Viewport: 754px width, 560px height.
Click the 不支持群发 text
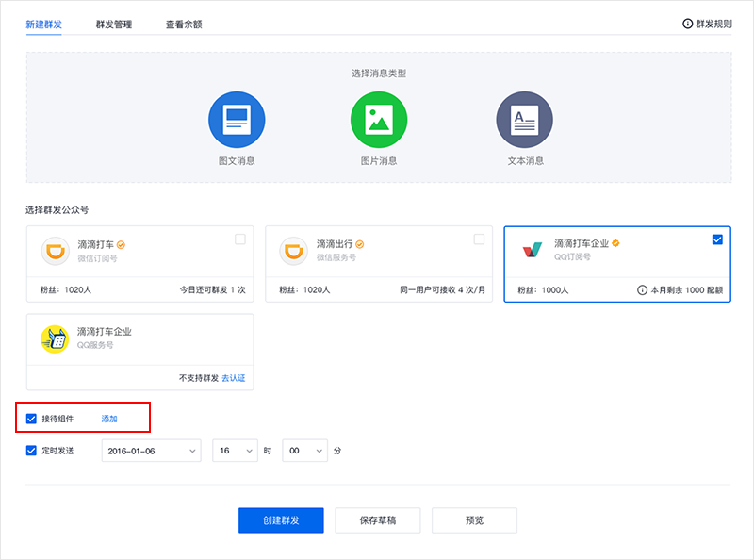(x=199, y=378)
